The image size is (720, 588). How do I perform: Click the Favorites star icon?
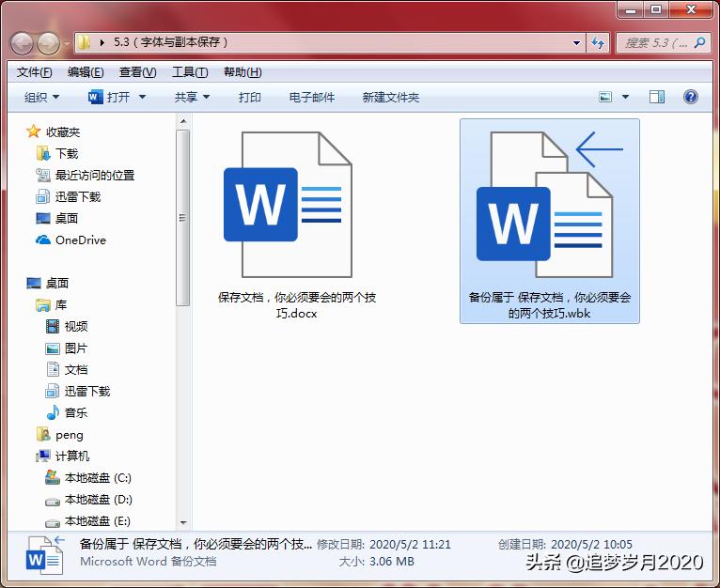[34, 132]
